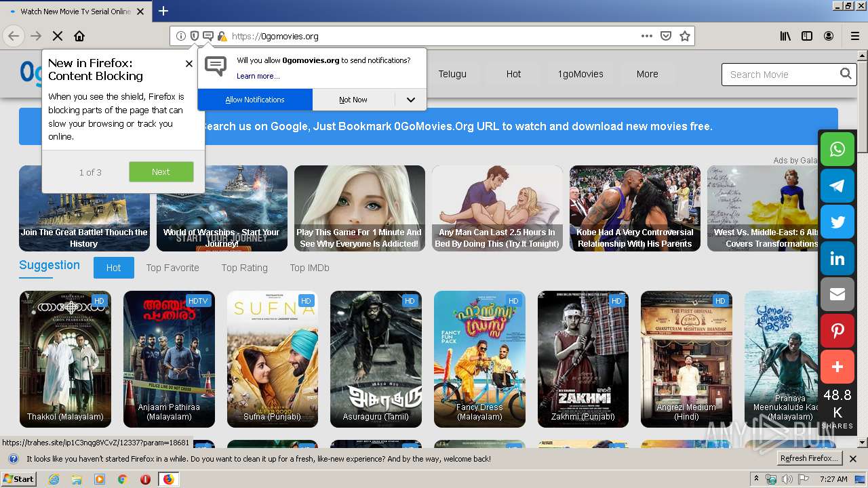The image size is (868, 488).
Task: Advance the Firefox tour with Next
Action: click(161, 171)
